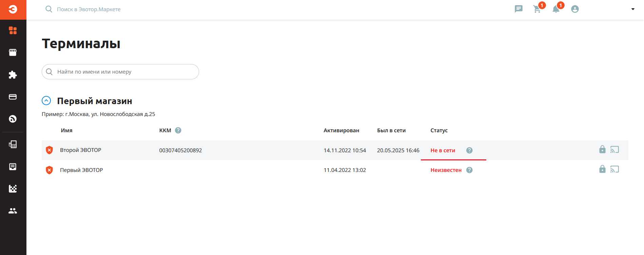The image size is (644, 255).
Task: Open the Первый ЭВОТОР terminal
Action: [x=81, y=170]
